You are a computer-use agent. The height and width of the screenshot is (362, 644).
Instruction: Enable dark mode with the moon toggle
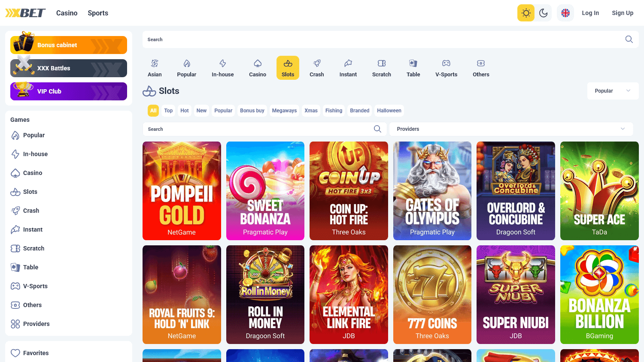tap(543, 12)
